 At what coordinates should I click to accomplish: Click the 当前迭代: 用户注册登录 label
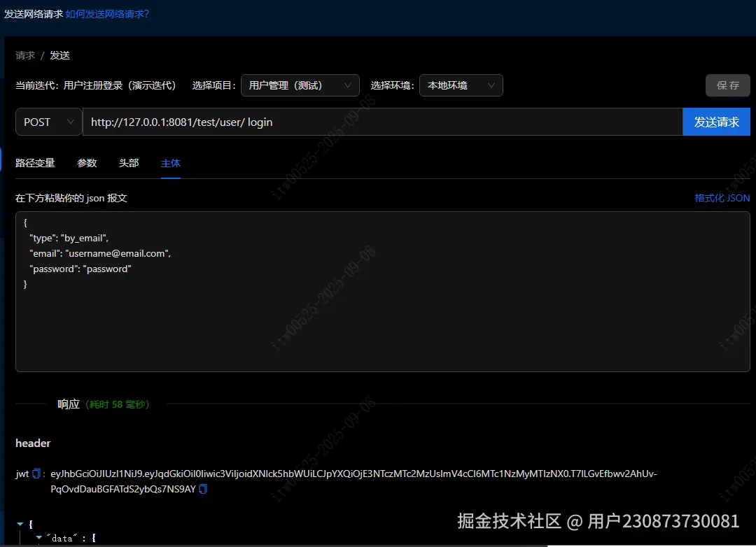click(x=96, y=85)
